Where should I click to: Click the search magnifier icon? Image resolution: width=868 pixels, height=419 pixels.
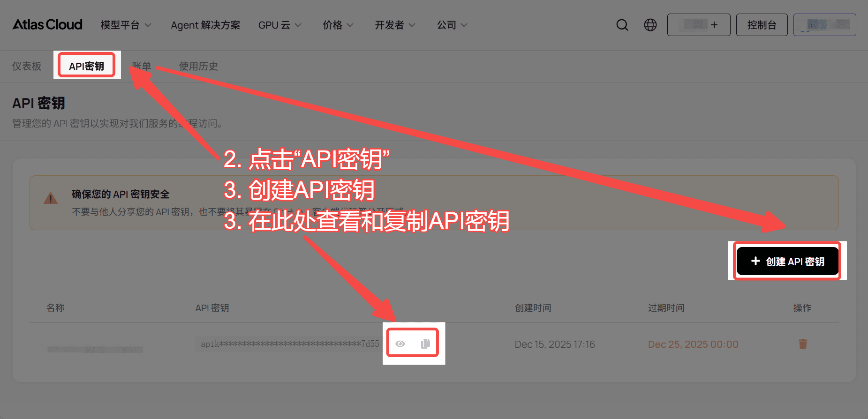click(622, 25)
